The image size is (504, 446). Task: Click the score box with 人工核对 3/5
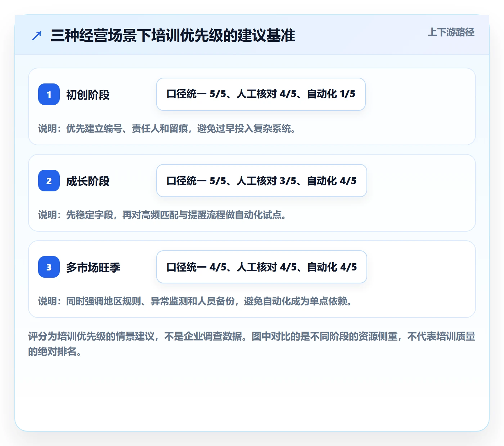tap(262, 181)
